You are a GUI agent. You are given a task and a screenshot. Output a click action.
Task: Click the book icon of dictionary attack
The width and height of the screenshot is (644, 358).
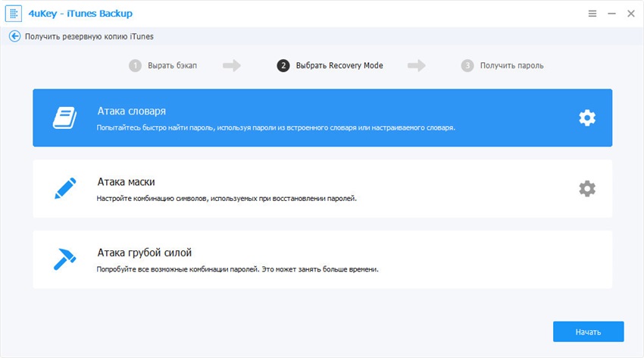pyautogui.click(x=64, y=118)
